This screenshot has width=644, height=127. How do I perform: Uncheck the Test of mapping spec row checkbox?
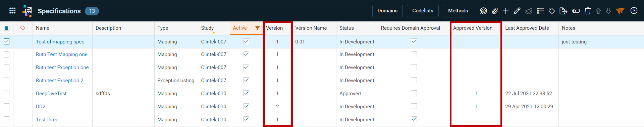click(x=7, y=41)
